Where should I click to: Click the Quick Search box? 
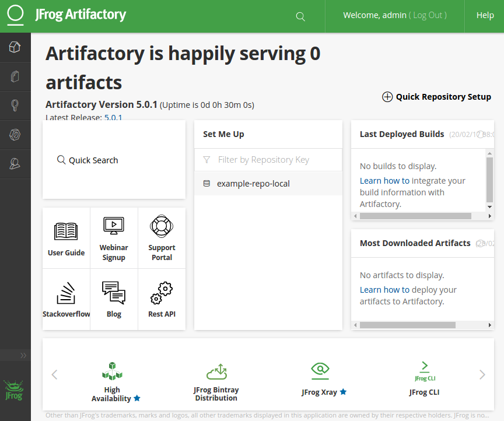click(114, 160)
